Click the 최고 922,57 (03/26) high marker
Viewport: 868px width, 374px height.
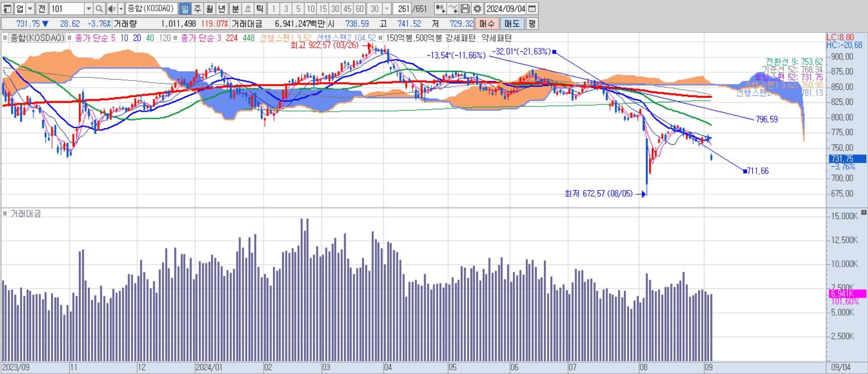[x=324, y=45]
